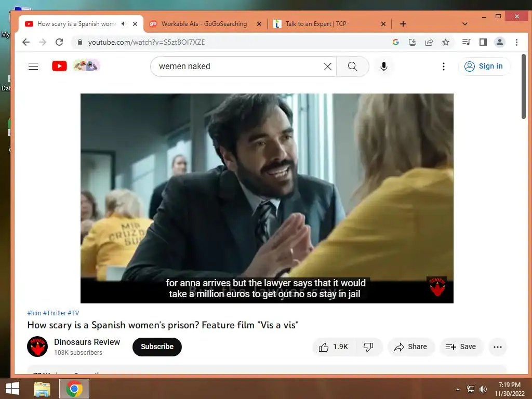View site information lock icon
The width and height of the screenshot is (532, 399).
[80, 42]
